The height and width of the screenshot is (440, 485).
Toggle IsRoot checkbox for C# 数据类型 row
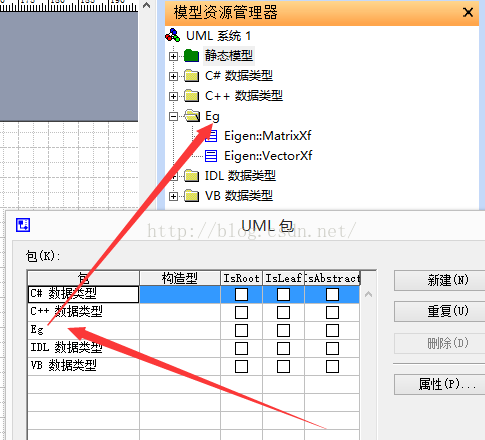click(x=241, y=295)
